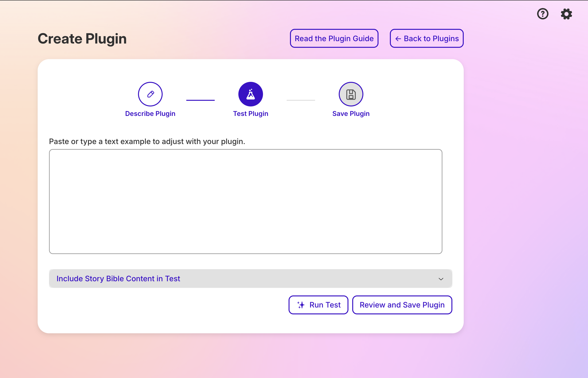
Task: Click the progress line after Describe Plugin
Action: pos(200,100)
